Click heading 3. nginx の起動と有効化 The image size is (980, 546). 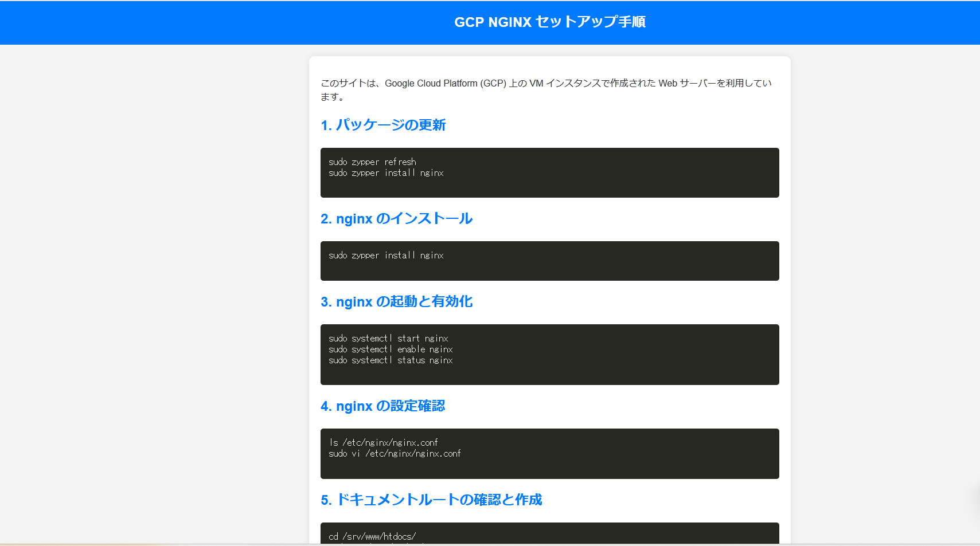[x=396, y=302]
